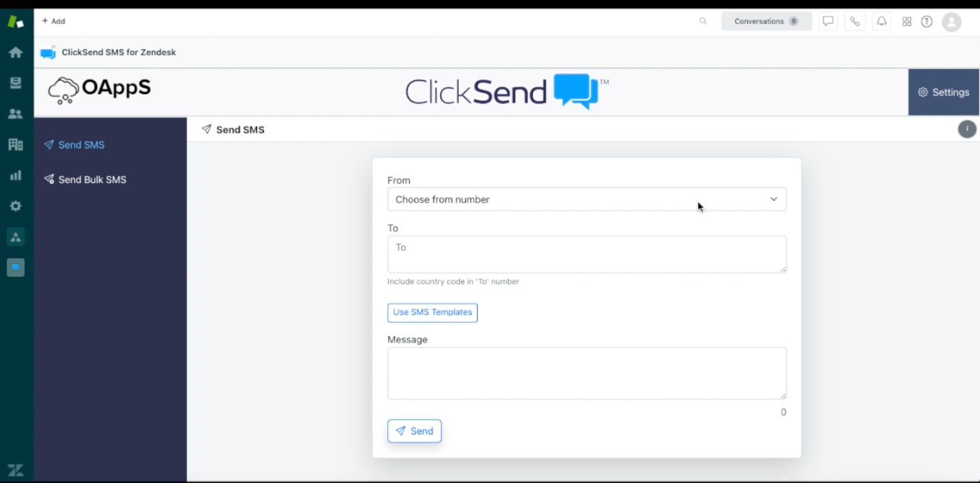
Task: Click the To recipient field
Action: 587,254
